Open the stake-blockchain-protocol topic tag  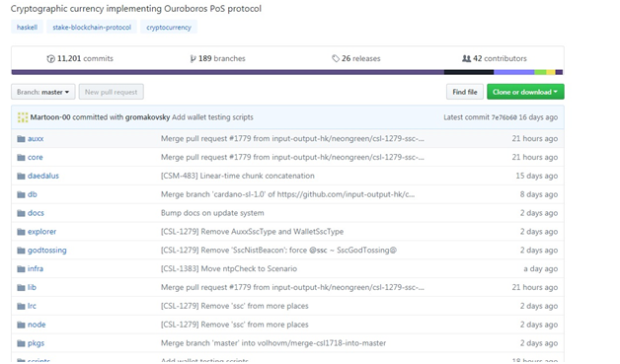pos(92,27)
